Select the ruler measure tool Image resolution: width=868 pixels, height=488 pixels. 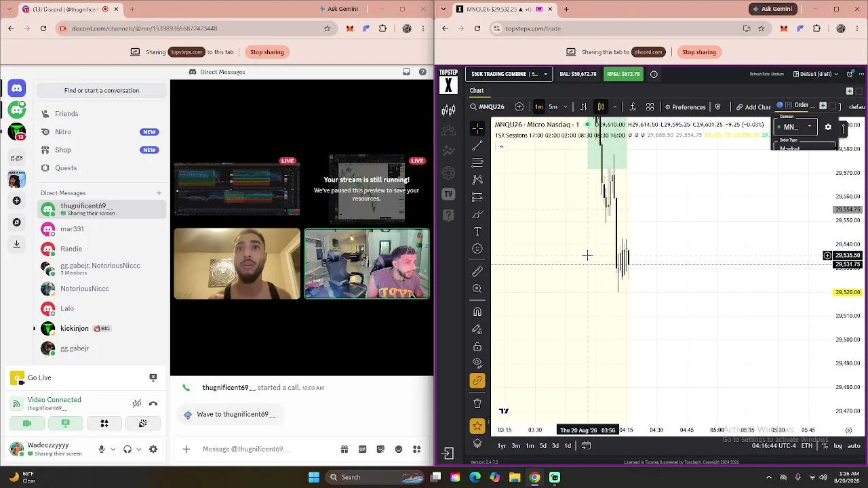click(477, 272)
